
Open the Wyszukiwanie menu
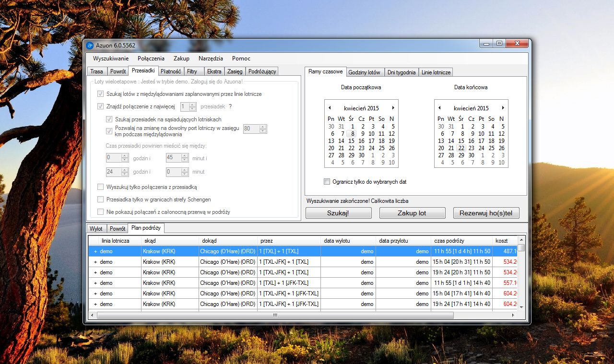click(111, 59)
